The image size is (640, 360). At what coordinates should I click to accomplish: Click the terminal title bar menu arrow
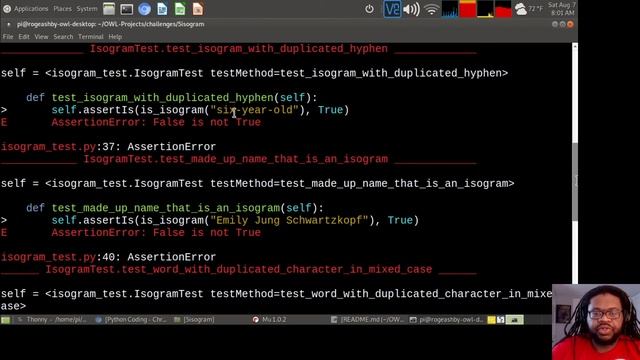(x=9, y=24)
